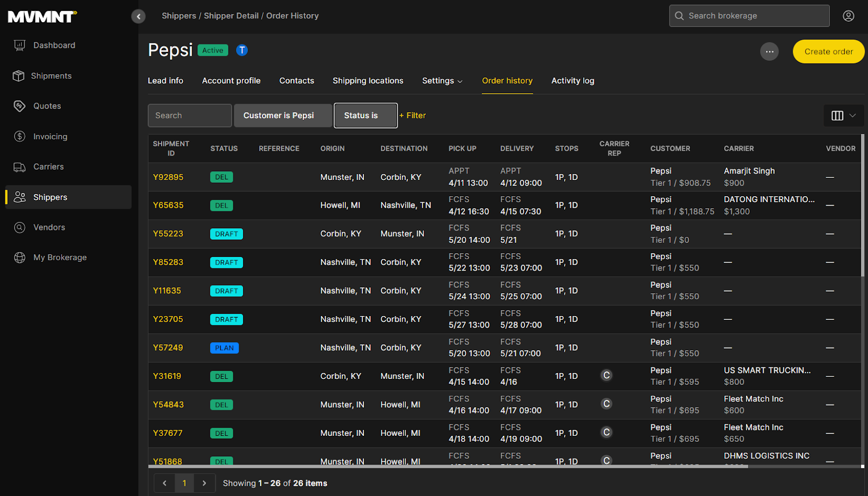The width and height of the screenshot is (868, 496).
Task: Click the horizontal table scrollbar
Action: point(448,466)
